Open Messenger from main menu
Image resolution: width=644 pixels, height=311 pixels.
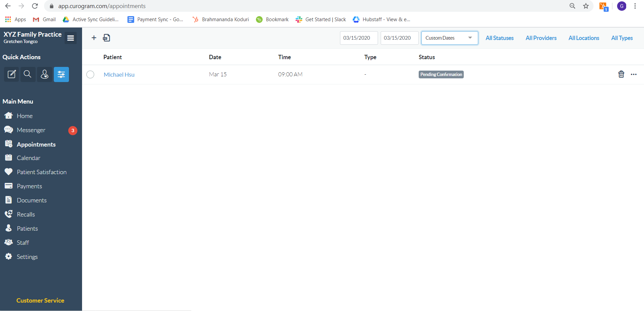31,130
